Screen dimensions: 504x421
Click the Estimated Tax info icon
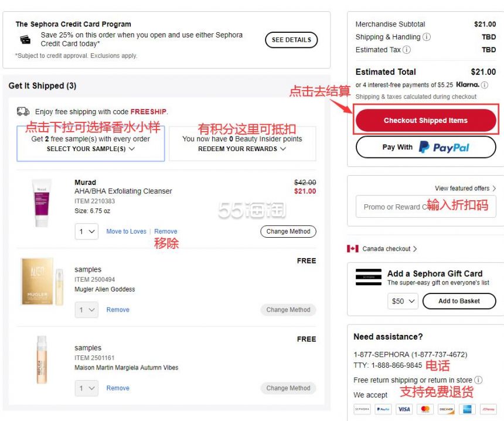[x=407, y=50]
